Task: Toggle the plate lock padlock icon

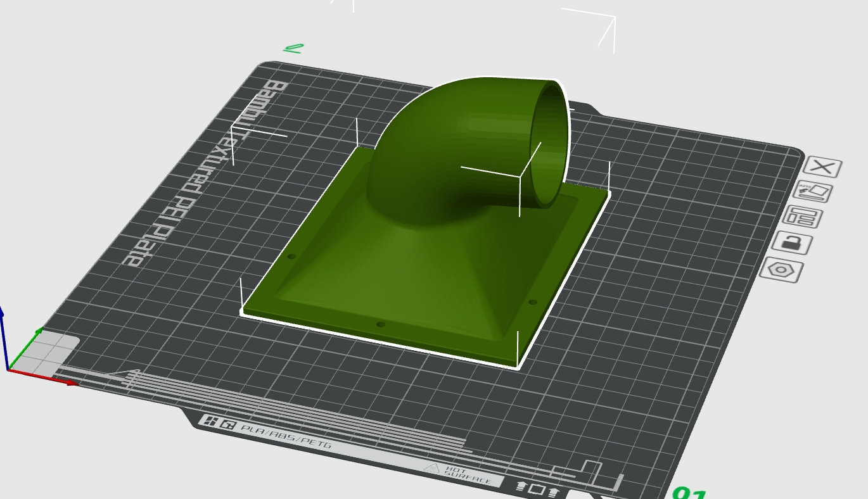Action: [792, 243]
